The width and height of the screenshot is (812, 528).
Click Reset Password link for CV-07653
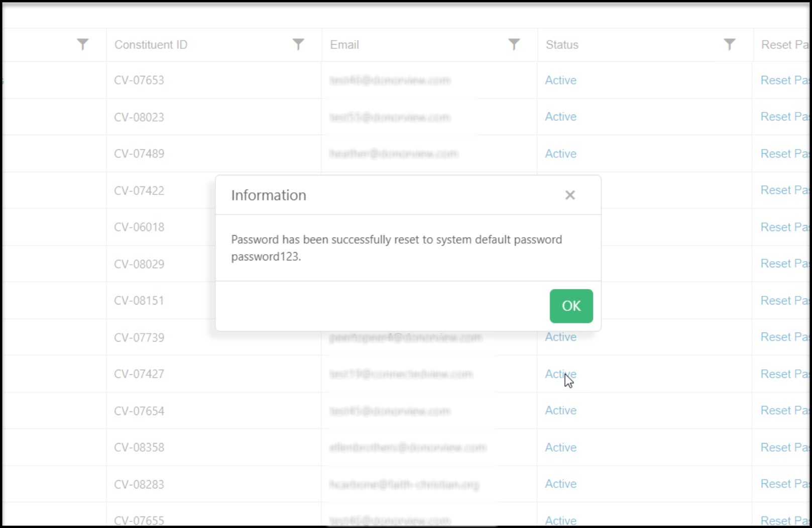(x=784, y=80)
